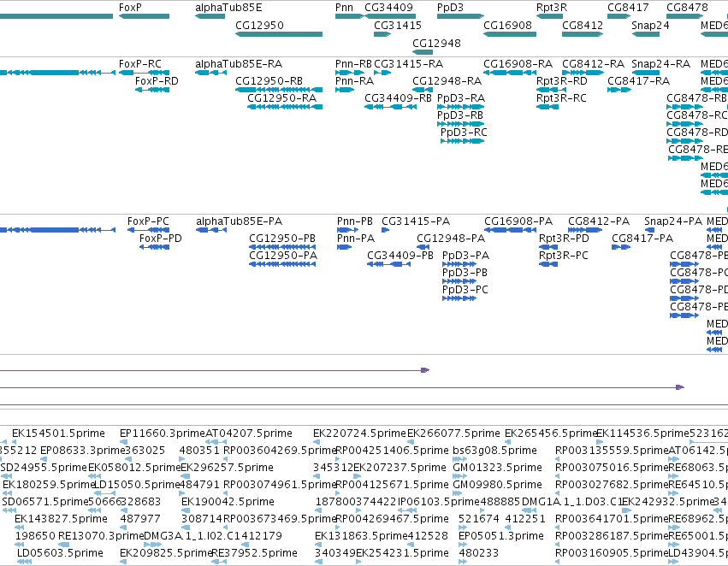Click the CG34409-RB transcript label
Screen dimensions: 728x566
click(398, 98)
